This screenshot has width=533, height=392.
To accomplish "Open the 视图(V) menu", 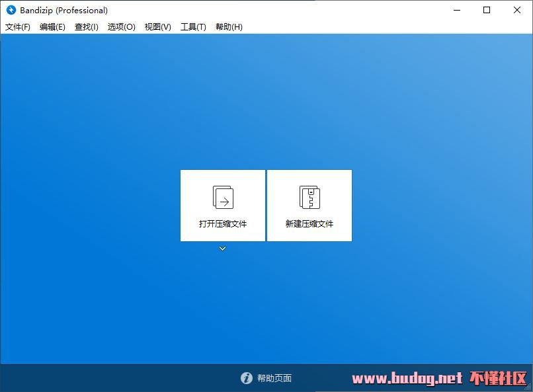I will (x=158, y=27).
